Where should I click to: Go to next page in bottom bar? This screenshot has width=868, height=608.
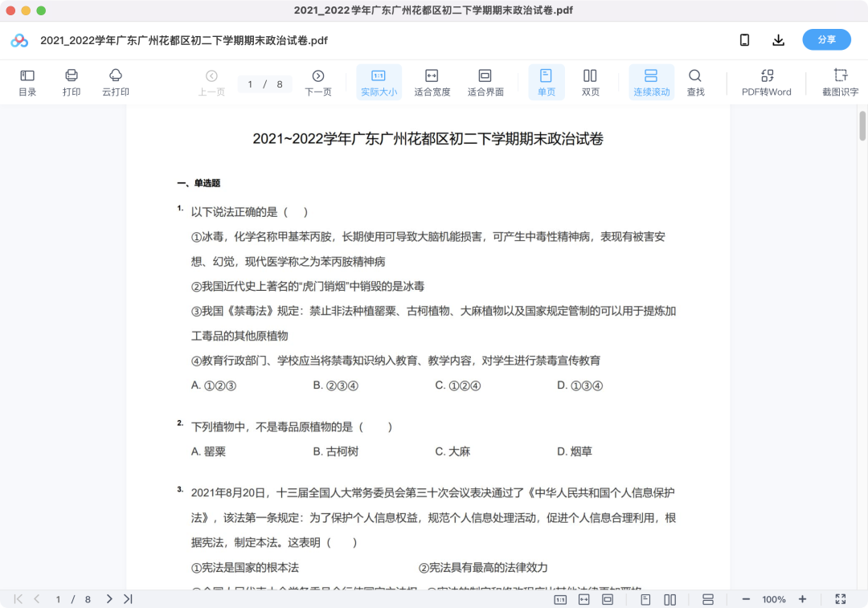click(109, 599)
